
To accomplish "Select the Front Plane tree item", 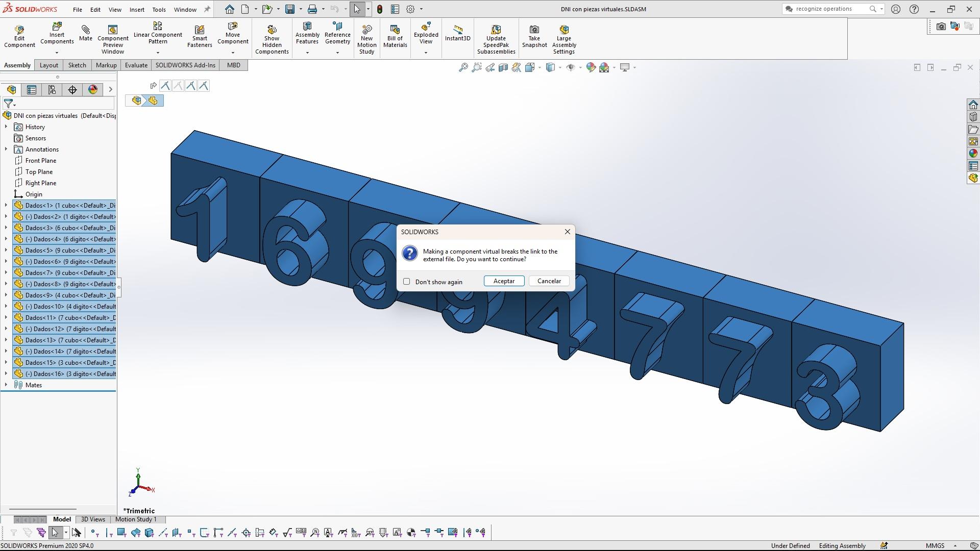I will (x=41, y=160).
